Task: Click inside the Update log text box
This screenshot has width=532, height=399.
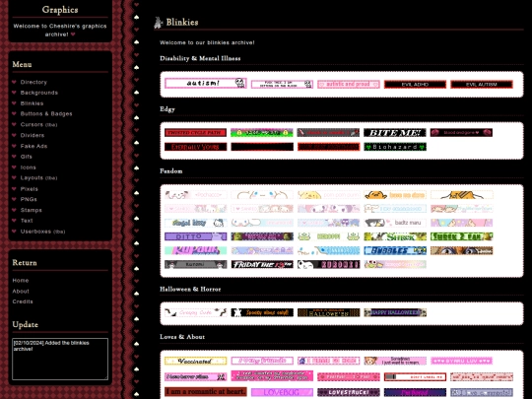Action: (x=60, y=359)
